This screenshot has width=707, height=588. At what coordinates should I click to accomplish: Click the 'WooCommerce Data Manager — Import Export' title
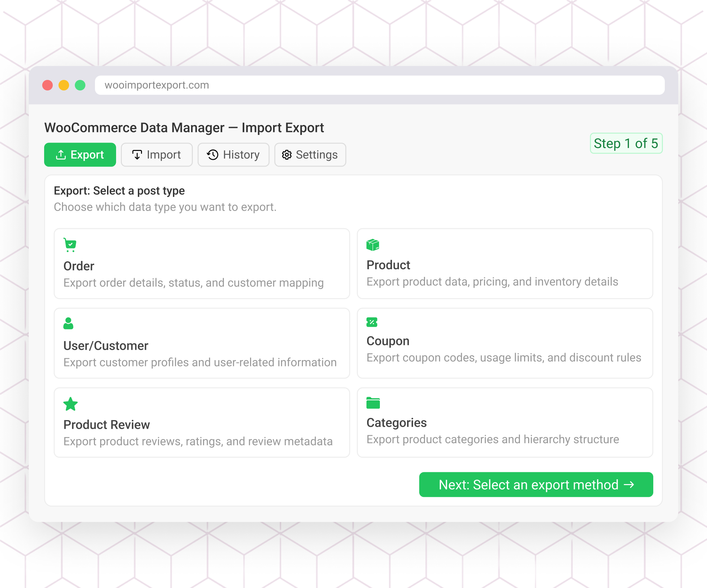[x=184, y=128]
